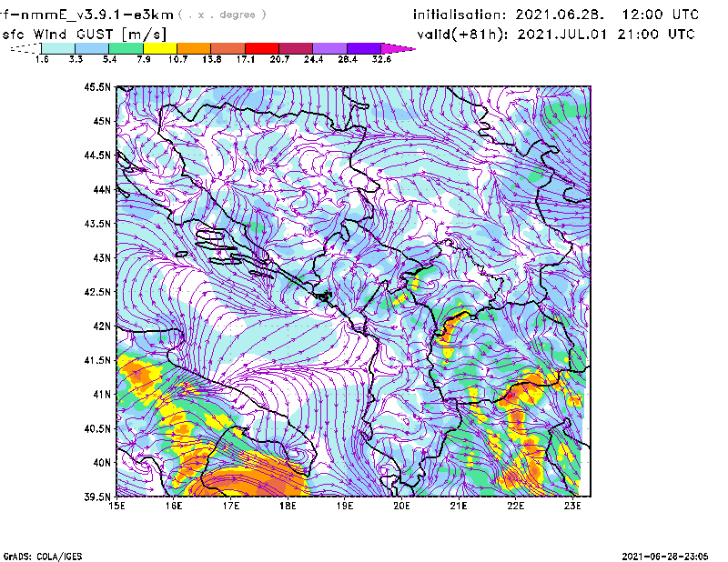Click the 41N latitude label
The height and width of the screenshot is (562, 728).
coord(102,395)
